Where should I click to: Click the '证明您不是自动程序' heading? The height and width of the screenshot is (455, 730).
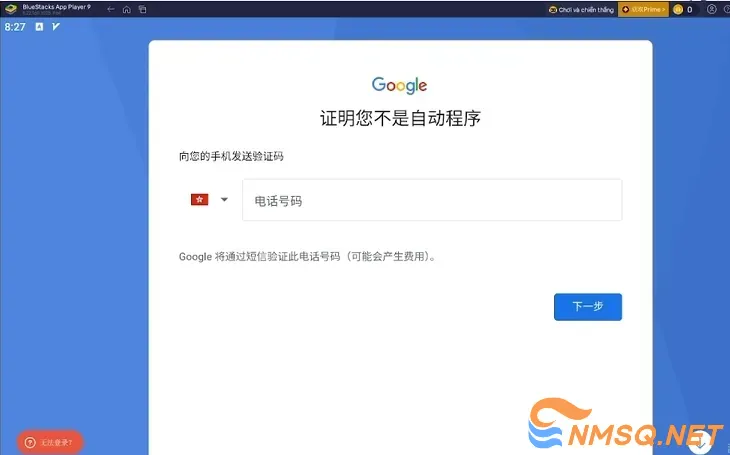(400, 118)
